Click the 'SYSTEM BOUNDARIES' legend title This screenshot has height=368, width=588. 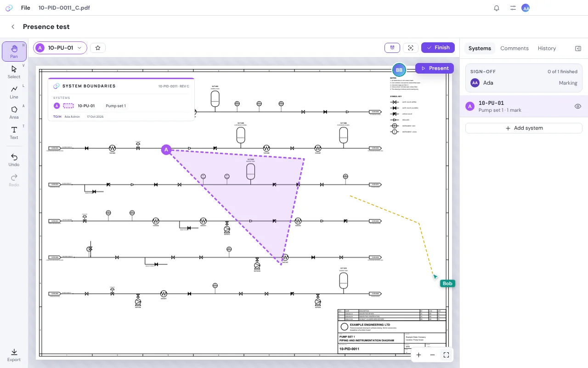[89, 86]
